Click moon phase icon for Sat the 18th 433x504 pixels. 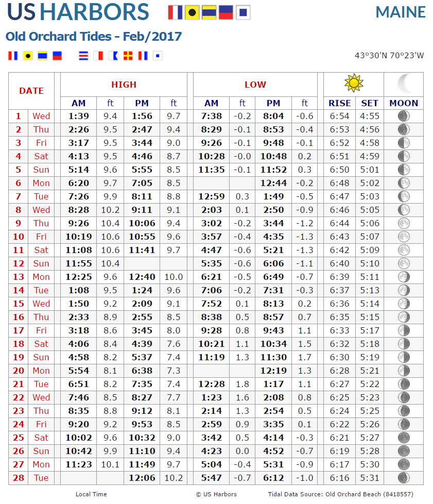[x=404, y=344]
